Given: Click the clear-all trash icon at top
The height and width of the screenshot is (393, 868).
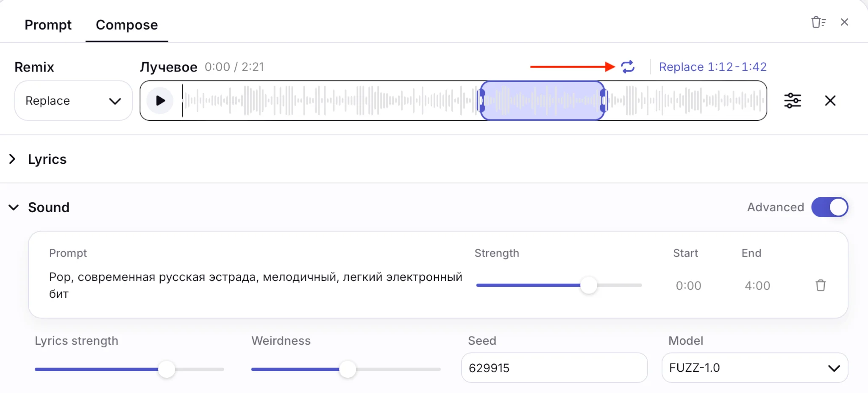Looking at the screenshot, I should [818, 22].
